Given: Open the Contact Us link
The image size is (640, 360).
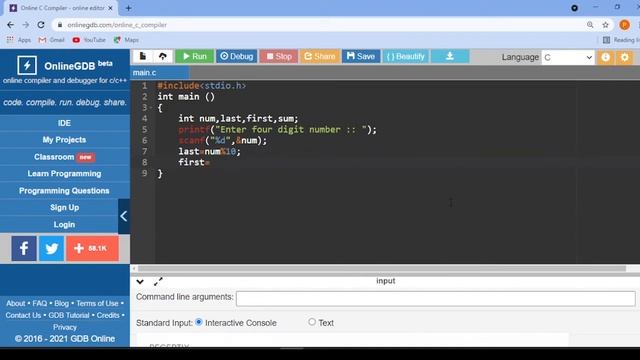Looking at the screenshot, I should pyautogui.click(x=23, y=316).
